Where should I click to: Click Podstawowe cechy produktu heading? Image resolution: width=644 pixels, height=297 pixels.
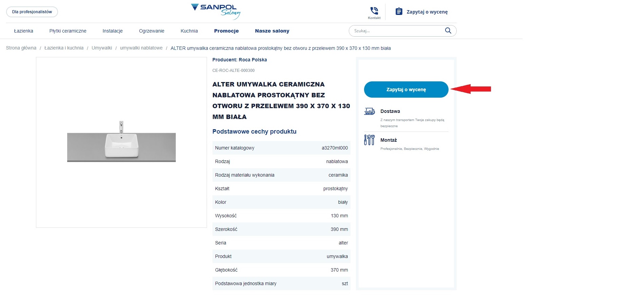pos(254,132)
